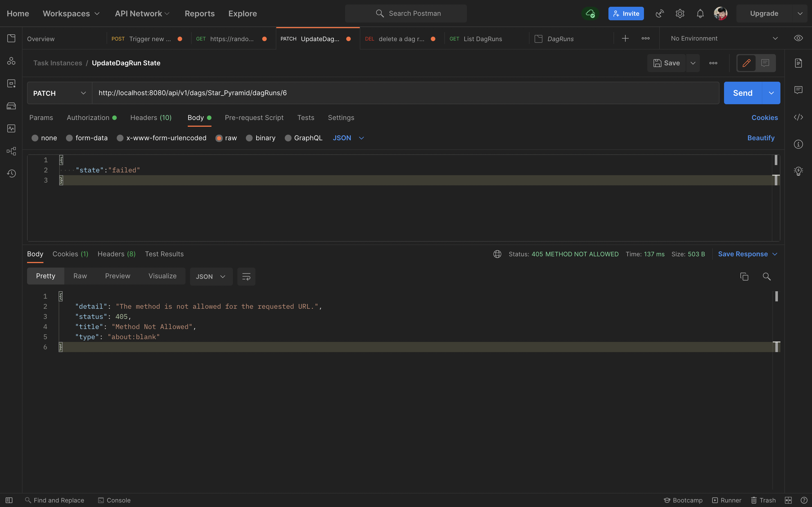Open the PATCH method dropdown
The height and width of the screenshot is (507, 812).
click(59, 93)
